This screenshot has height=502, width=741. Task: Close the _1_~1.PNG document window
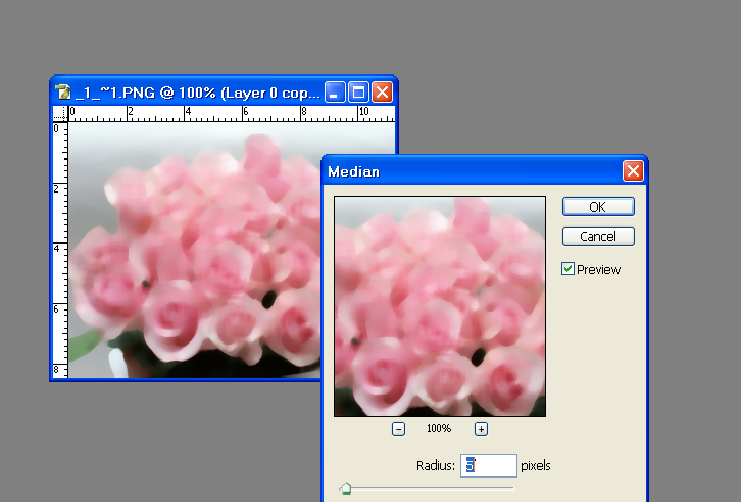382,92
